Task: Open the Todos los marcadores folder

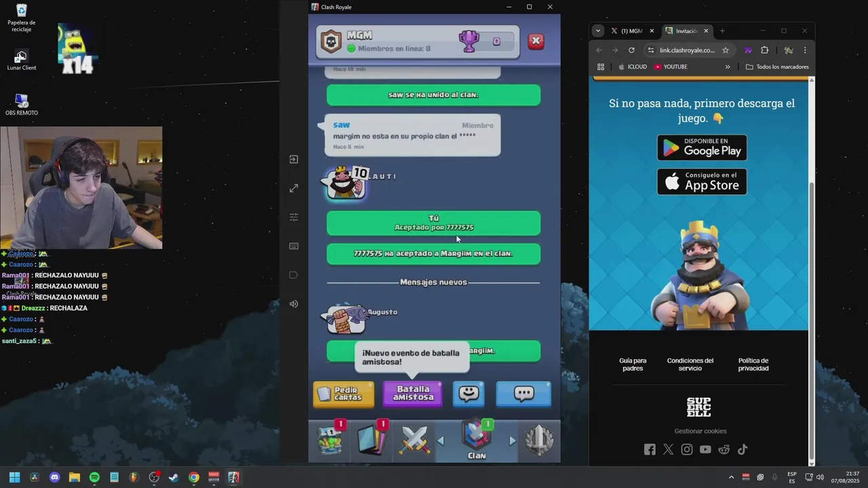Action: click(x=777, y=67)
